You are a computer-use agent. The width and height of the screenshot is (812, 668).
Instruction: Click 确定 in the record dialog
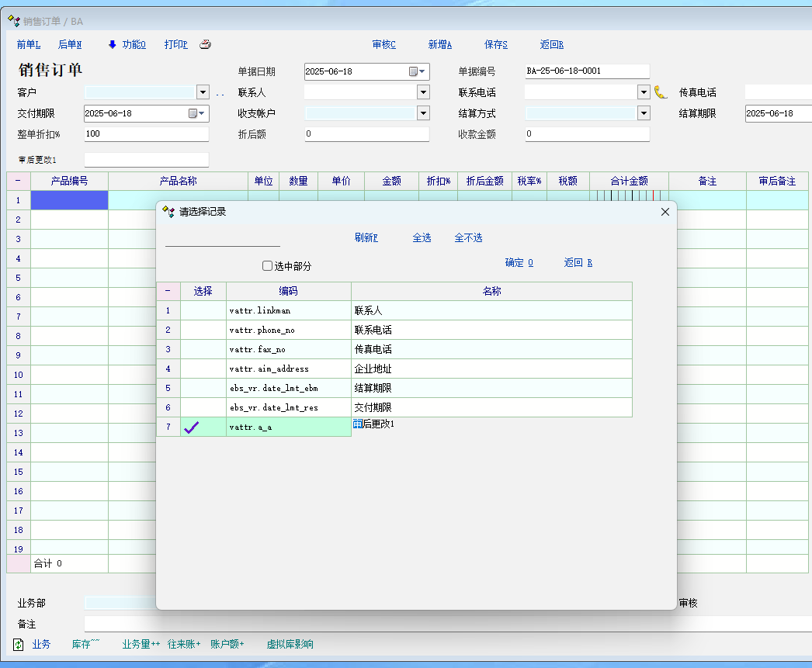(x=519, y=263)
